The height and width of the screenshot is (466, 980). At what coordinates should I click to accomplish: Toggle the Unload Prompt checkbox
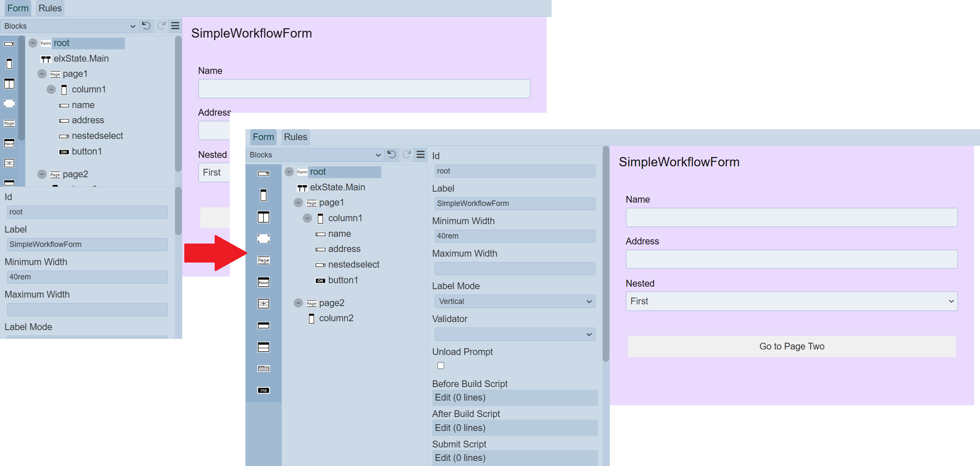tap(441, 366)
